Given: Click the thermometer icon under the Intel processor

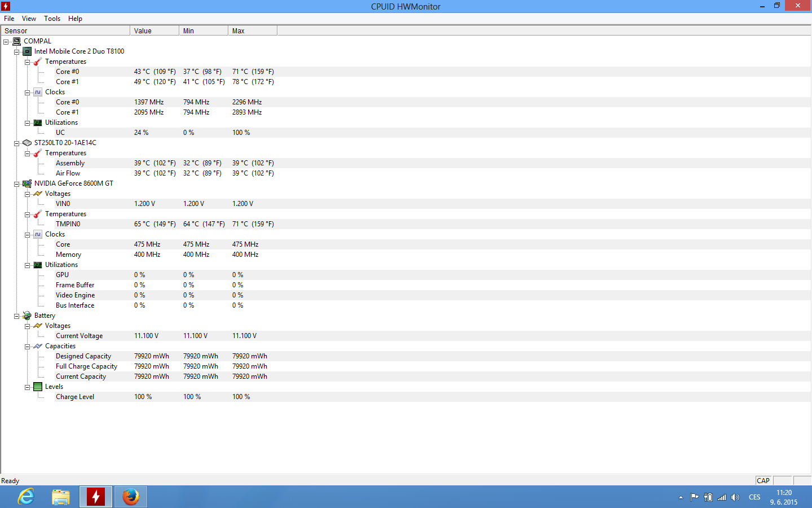Looking at the screenshot, I should click(x=38, y=62).
